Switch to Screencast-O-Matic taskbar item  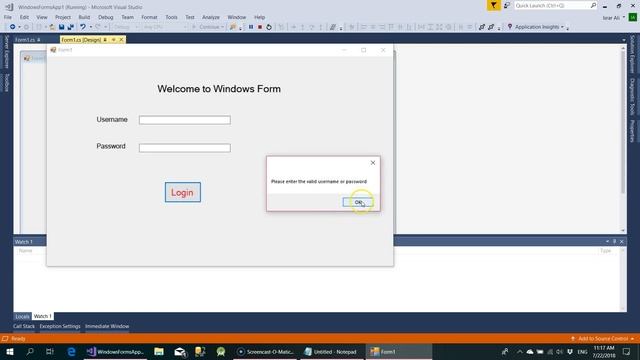click(x=265, y=351)
